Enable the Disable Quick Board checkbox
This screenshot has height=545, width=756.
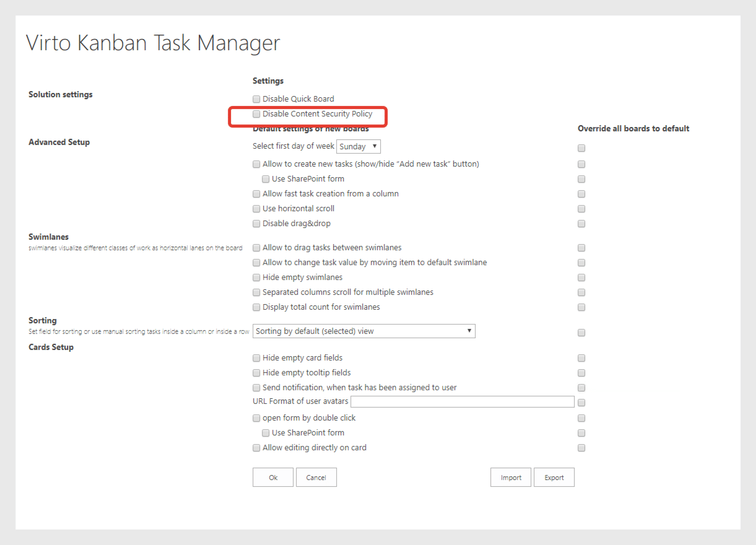256,99
